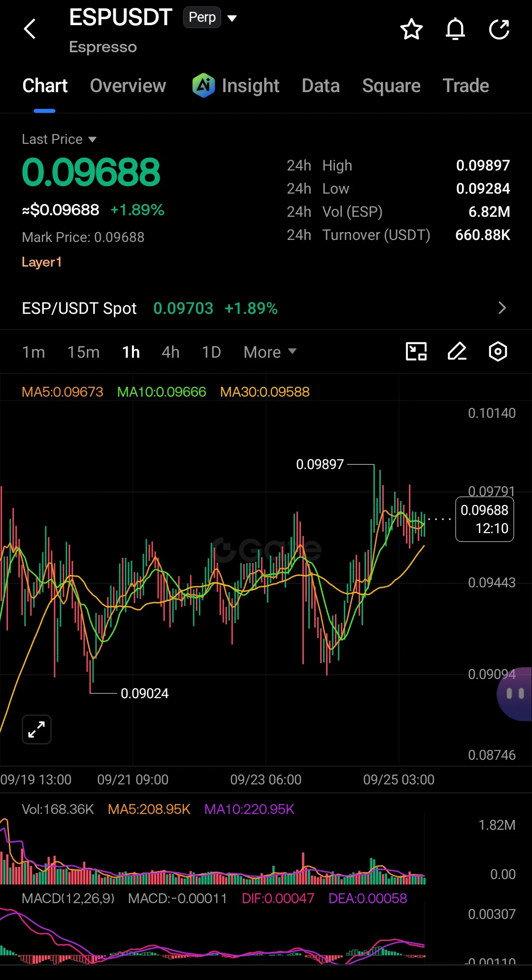Select the drawing pencil tool icon
532x980 pixels.
tap(457, 351)
